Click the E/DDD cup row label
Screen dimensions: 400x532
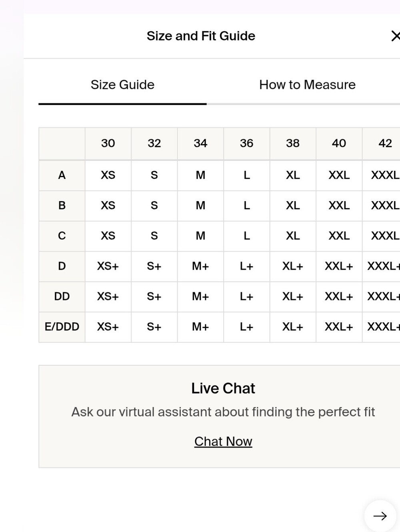pos(62,327)
